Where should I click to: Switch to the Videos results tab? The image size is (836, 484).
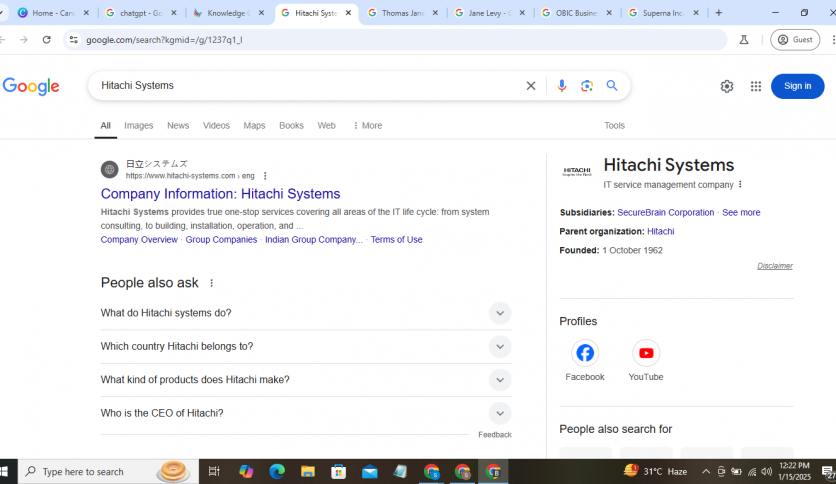click(x=216, y=125)
